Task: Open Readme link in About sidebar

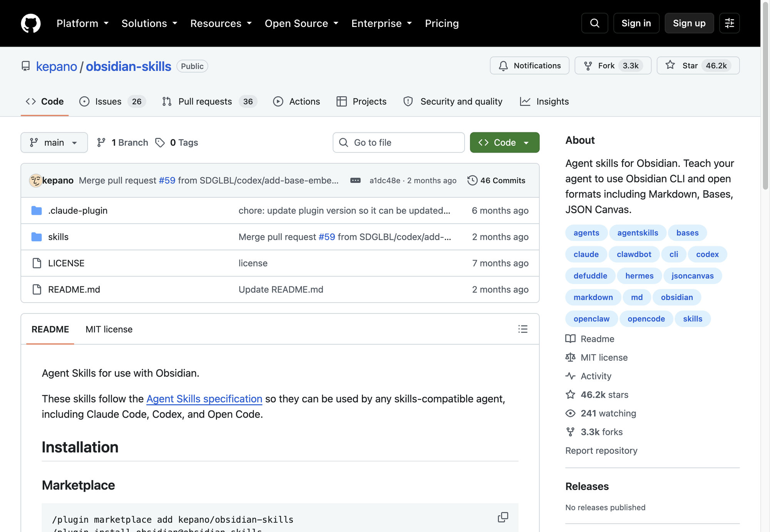Action: (590, 339)
